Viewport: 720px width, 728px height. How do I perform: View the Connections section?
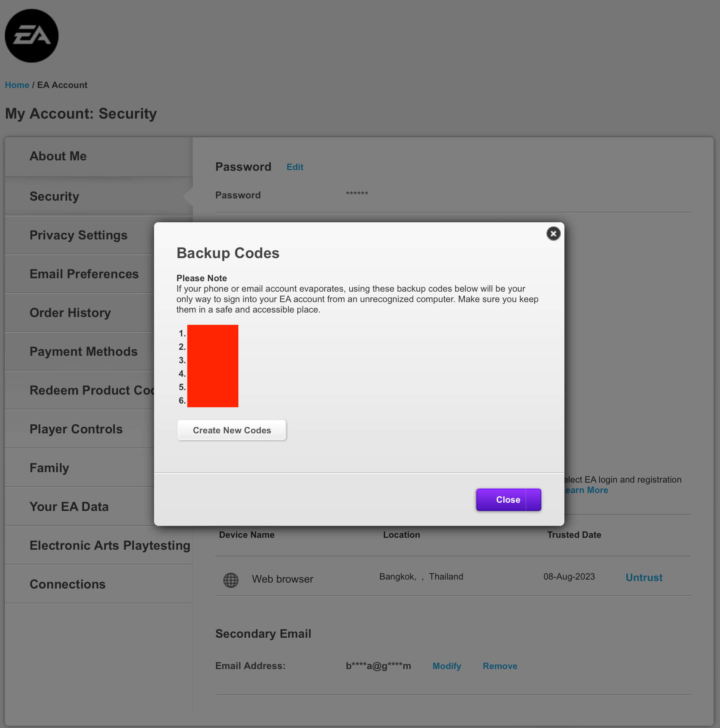click(68, 584)
